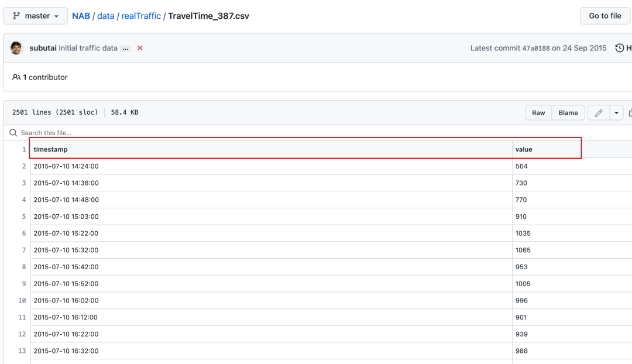Open the master branch dropdown
This screenshot has height=364, width=632.
pos(35,16)
